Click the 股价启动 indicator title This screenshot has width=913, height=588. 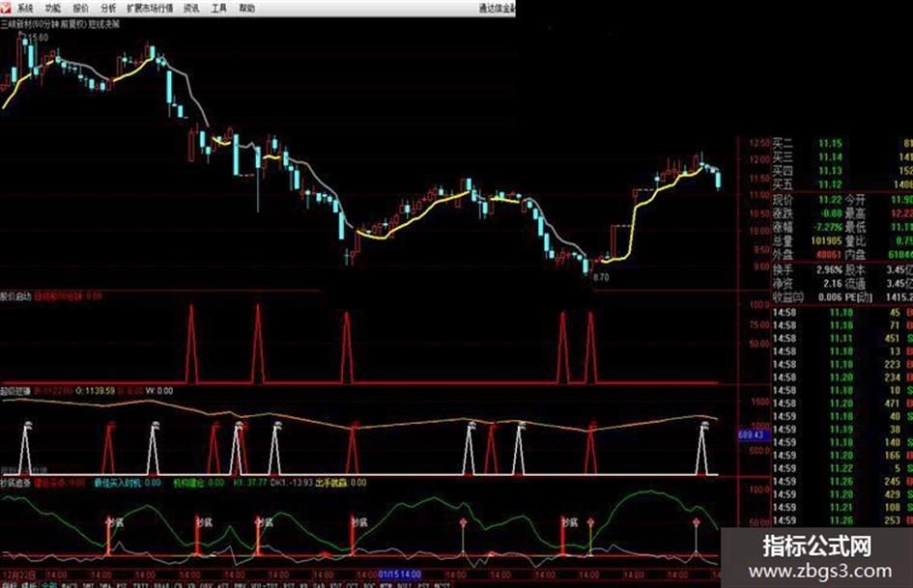tap(15, 296)
